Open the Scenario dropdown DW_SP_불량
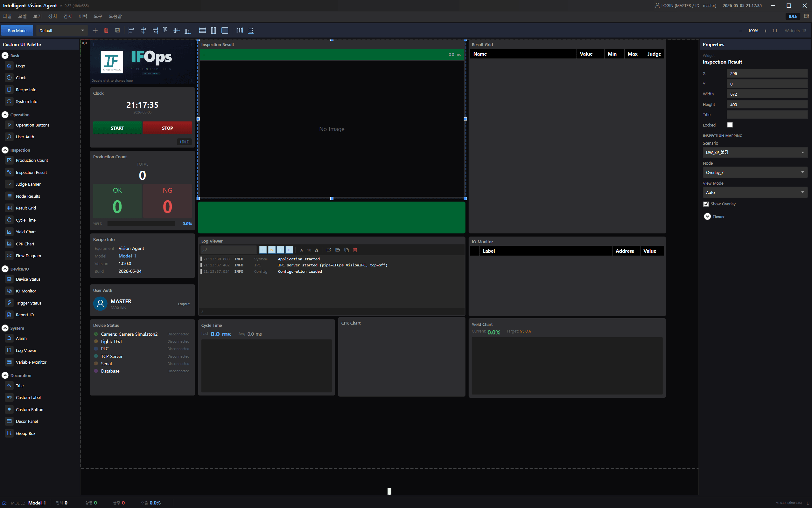This screenshot has width=812, height=508. [x=755, y=153]
